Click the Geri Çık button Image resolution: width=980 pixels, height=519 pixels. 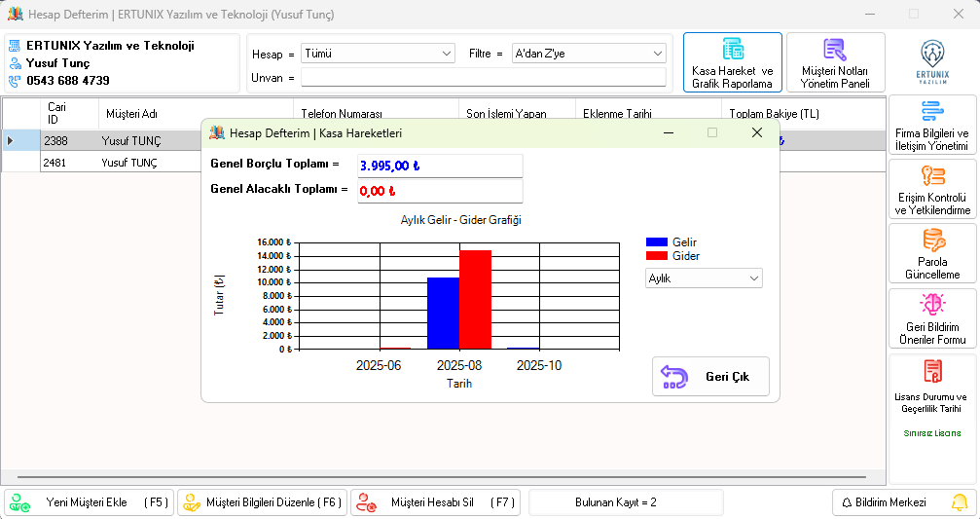710,377
